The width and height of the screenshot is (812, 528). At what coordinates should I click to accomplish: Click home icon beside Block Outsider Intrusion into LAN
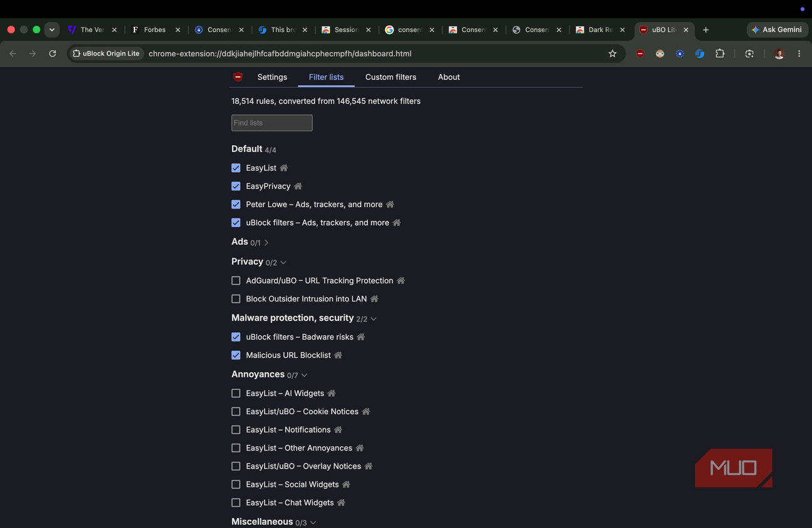pyautogui.click(x=375, y=298)
